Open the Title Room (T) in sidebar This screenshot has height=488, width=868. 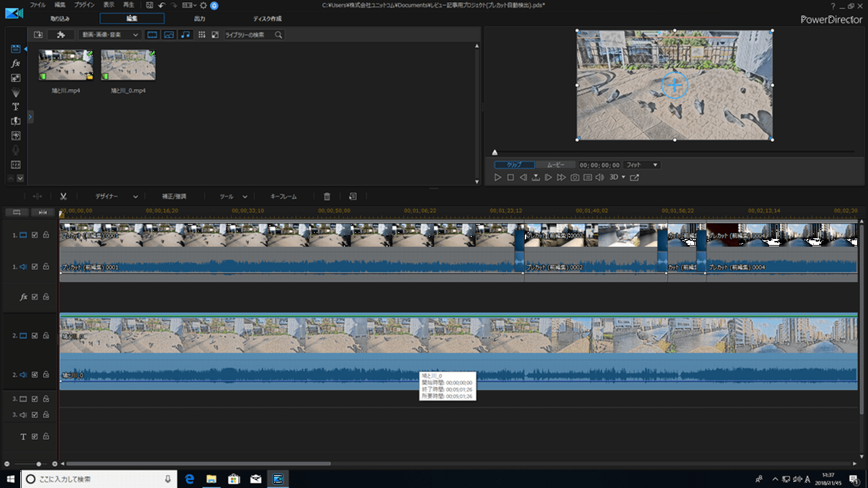pos(16,107)
